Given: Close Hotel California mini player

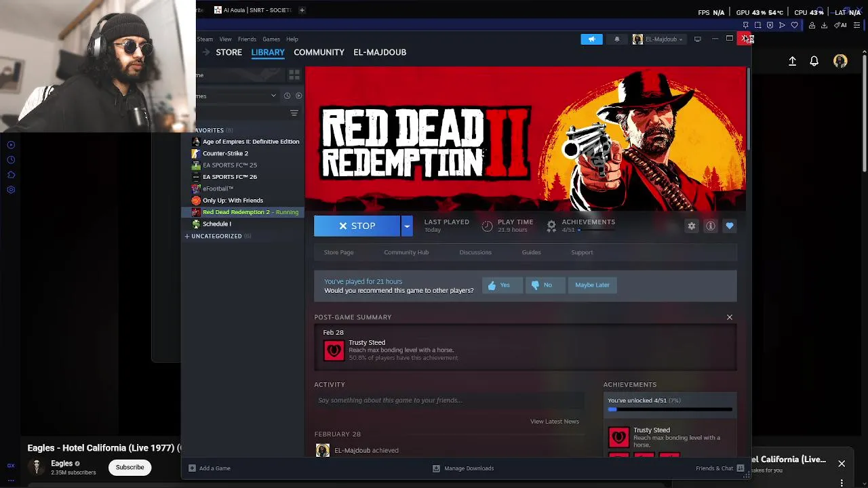Looking at the screenshot, I should [842, 464].
